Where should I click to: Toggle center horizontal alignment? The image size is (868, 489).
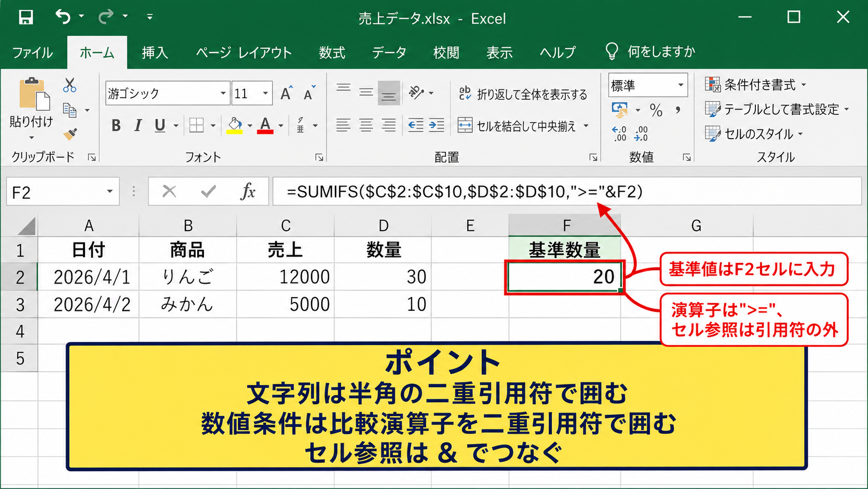tap(366, 125)
